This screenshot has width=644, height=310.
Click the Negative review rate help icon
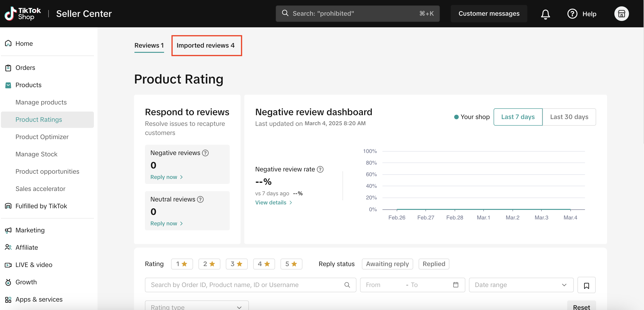click(320, 169)
